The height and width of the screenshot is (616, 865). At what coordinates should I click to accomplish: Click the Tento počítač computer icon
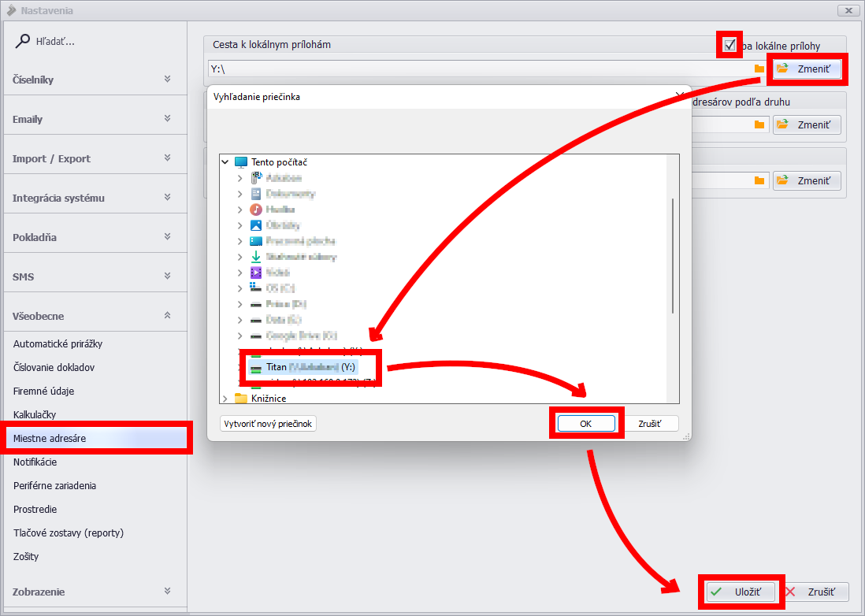241,162
